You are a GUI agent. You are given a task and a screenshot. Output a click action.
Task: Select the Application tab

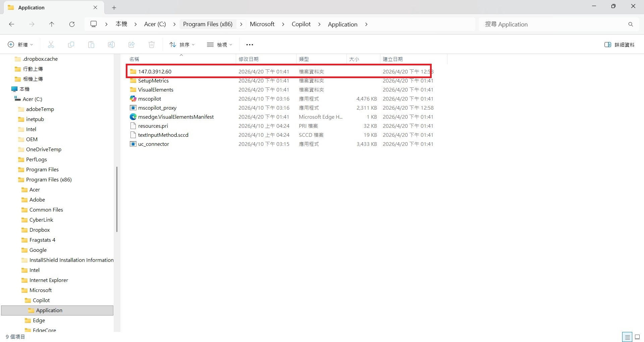(53, 7)
